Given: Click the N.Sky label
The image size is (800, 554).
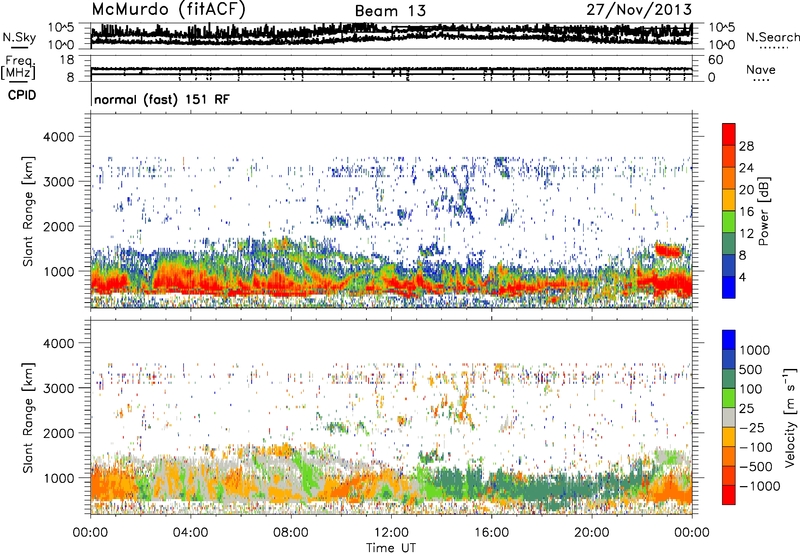Looking at the screenshot, I should (x=19, y=37).
